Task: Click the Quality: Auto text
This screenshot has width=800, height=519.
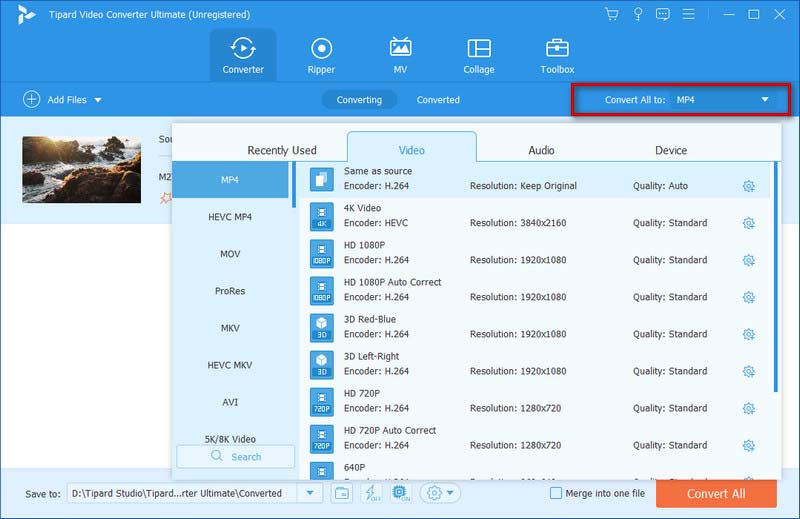Action: [x=660, y=186]
